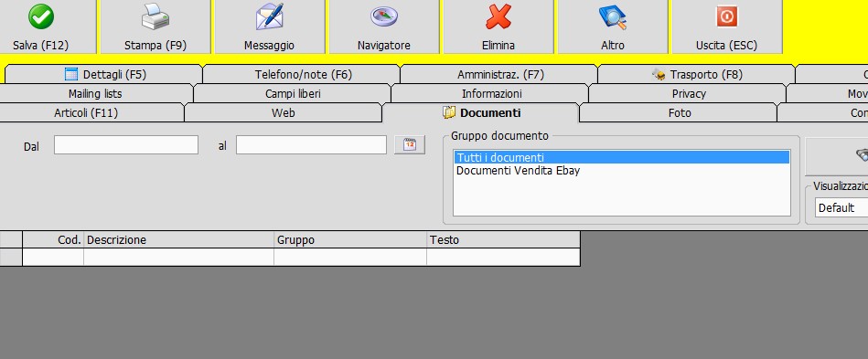
Task: Click the search button beside Gruppo documento
Action: 837,156
